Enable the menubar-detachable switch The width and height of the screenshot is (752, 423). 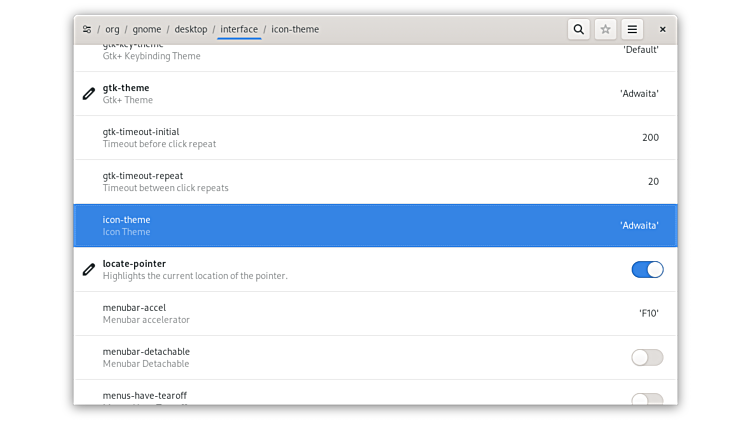coord(647,357)
